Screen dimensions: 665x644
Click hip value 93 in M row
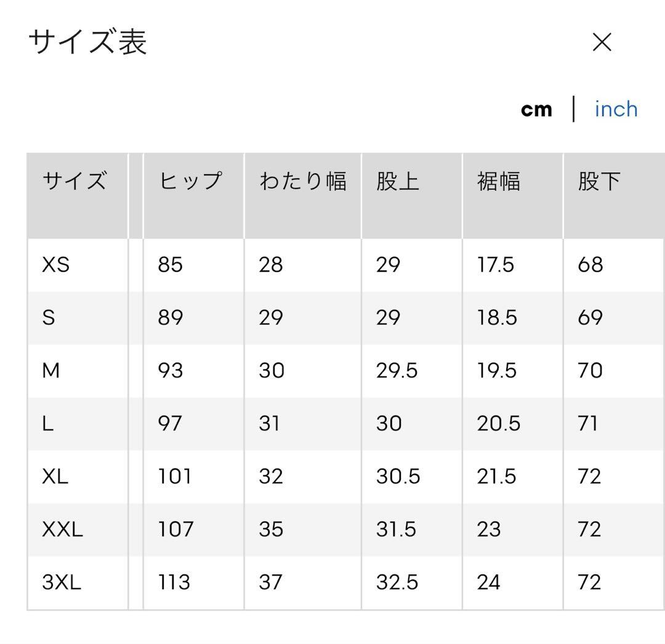[171, 371]
